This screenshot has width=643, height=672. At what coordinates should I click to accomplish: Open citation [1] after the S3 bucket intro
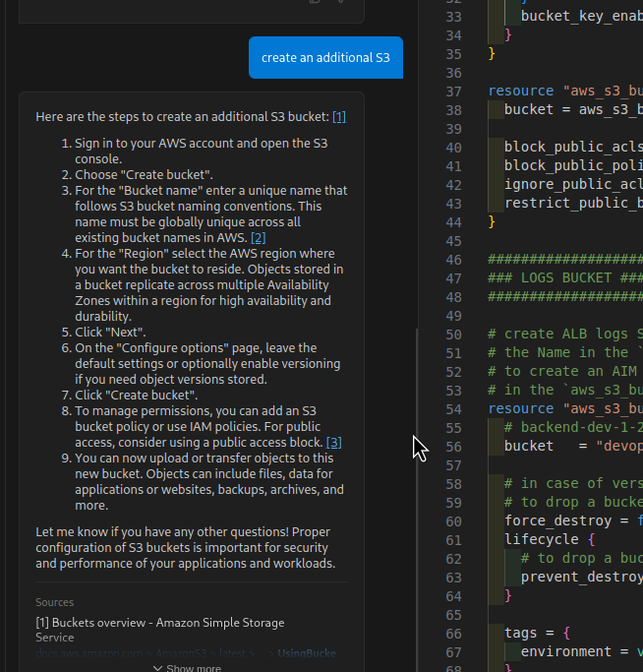coord(338,117)
